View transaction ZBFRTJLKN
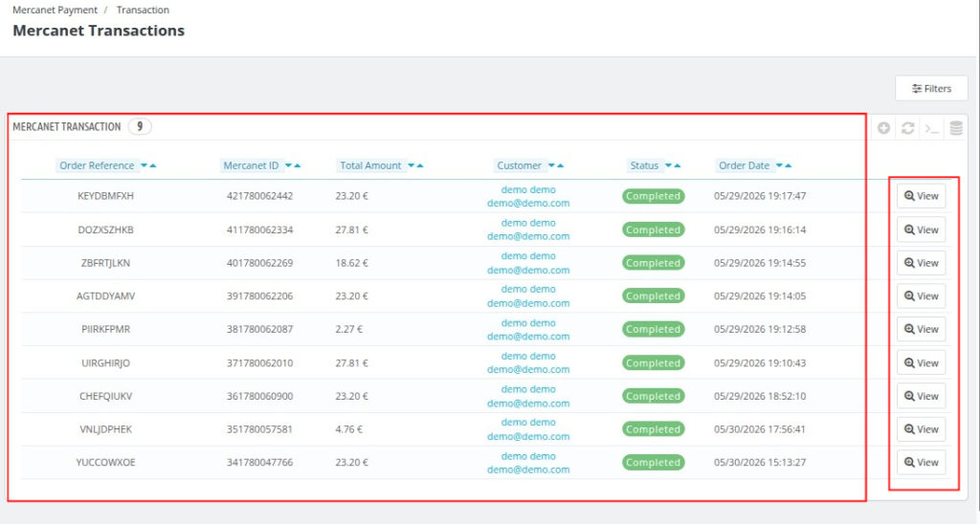 [x=922, y=263]
